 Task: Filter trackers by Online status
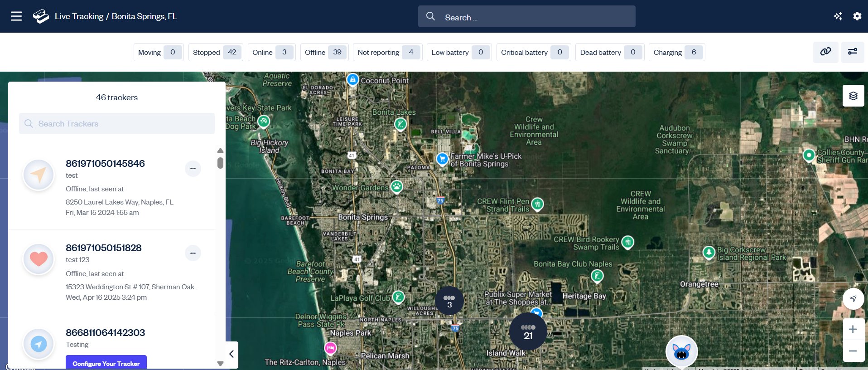[271, 52]
